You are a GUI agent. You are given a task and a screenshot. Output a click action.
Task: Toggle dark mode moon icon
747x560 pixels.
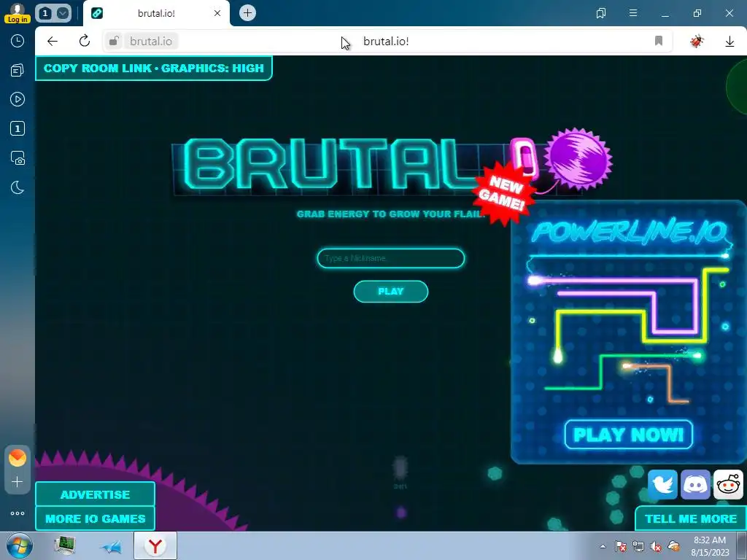pos(18,187)
